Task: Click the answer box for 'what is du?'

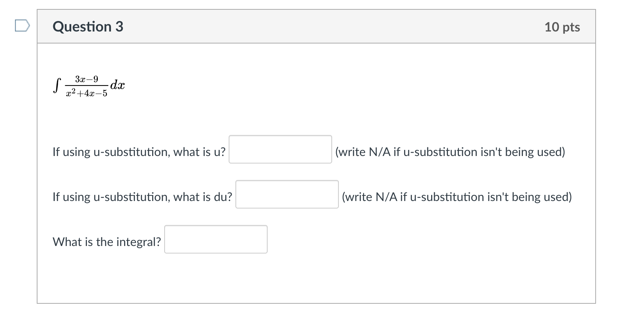Action: pyautogui.click(x=287, y=195)
